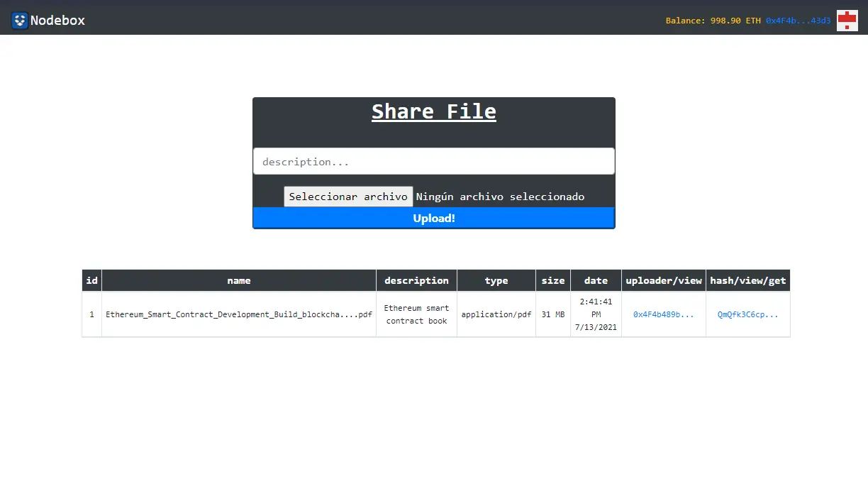Click the name column header
The image size is (868, 496).
pos(238,280)
